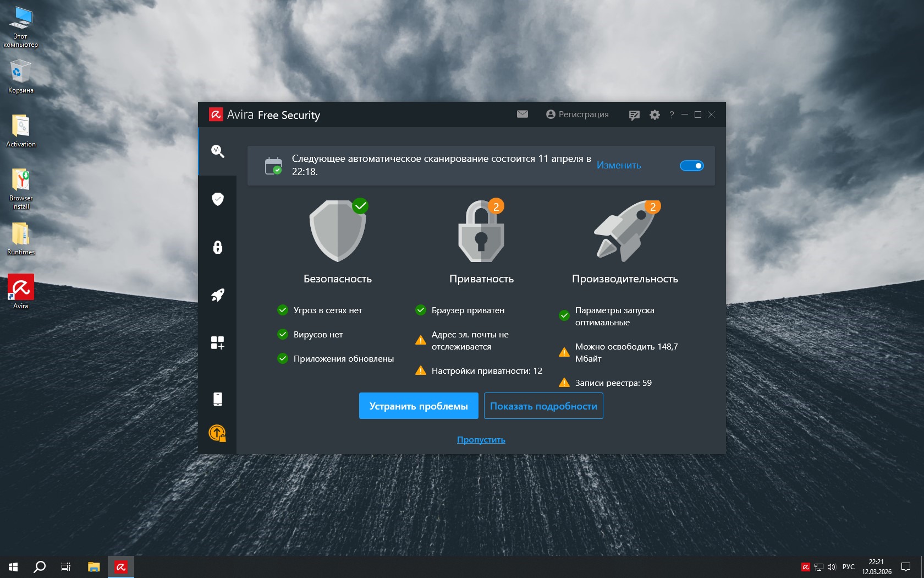Click Показать подробности button
Screen dimensions: 924x578
[x=543, y=406]
